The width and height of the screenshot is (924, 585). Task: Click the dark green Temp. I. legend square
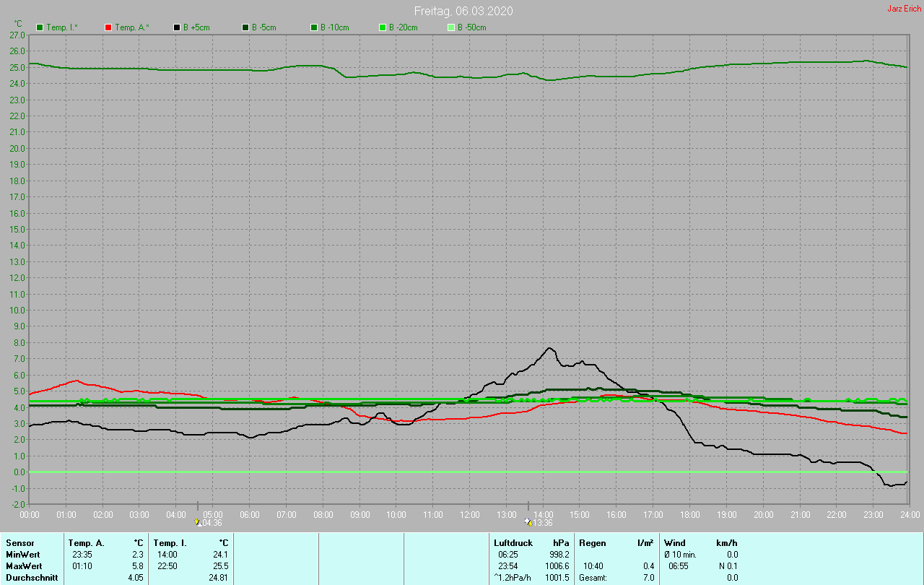(40, 27)
